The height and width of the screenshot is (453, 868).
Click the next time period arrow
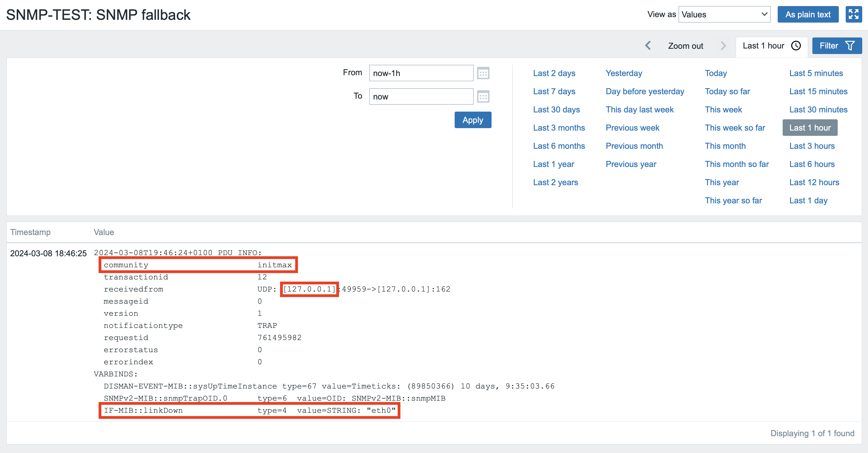[723, 46]
